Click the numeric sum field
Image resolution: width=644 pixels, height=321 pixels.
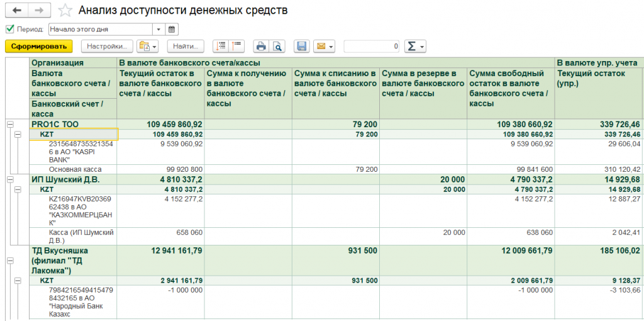[372, 46]
